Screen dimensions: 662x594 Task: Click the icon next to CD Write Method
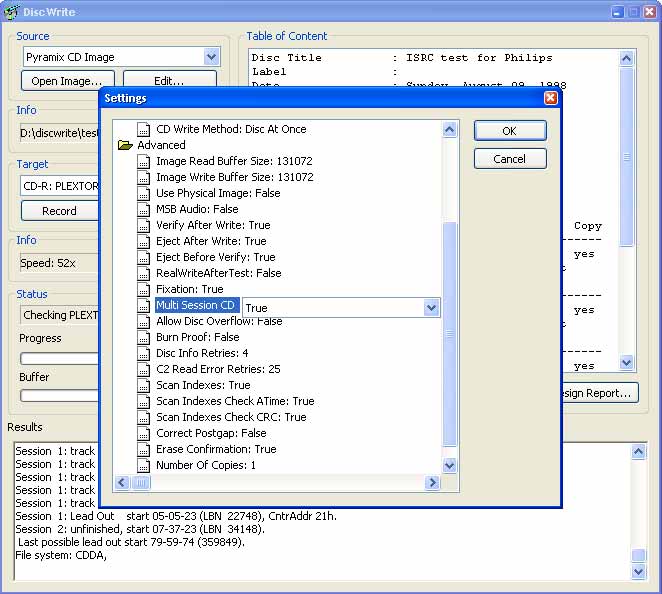click(x=144, y=129)
